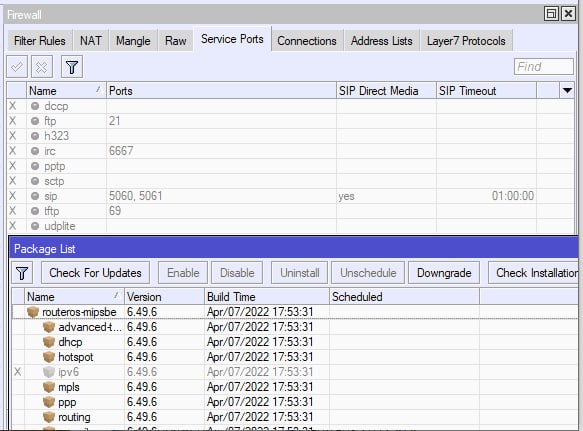Viewport: 583px width, 431px height.
Task: Select the Service Ports tab
Action: click(x=232, y=39)
